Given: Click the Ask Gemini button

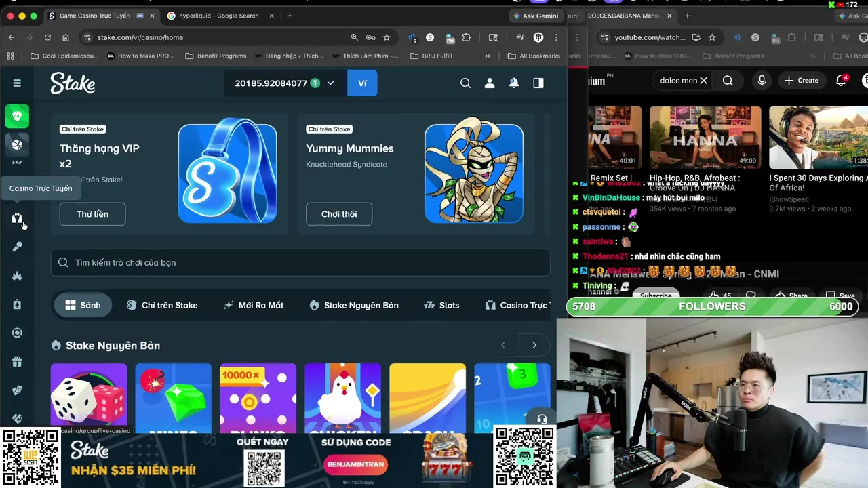Looking at the screenshot, I should [x=536, y=16].
